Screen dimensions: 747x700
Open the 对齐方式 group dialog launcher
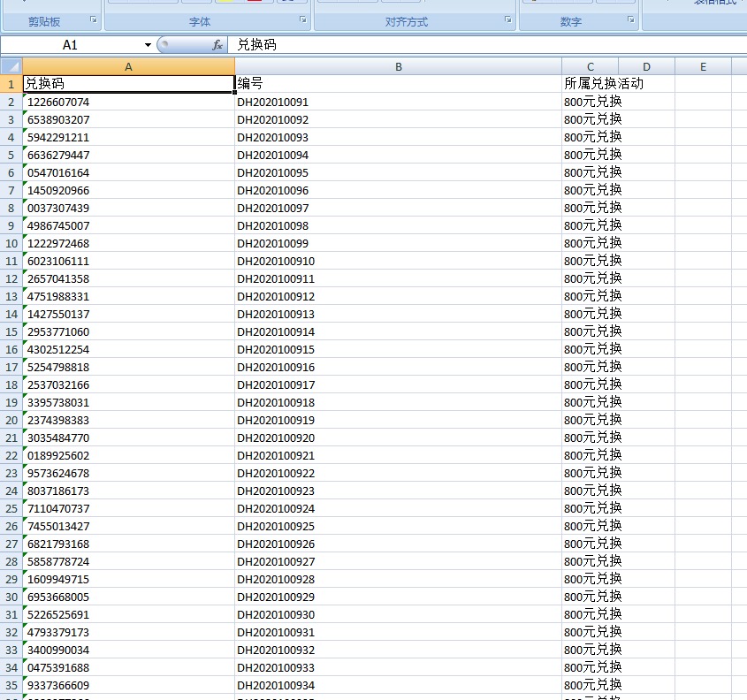(x=508, y=19)
